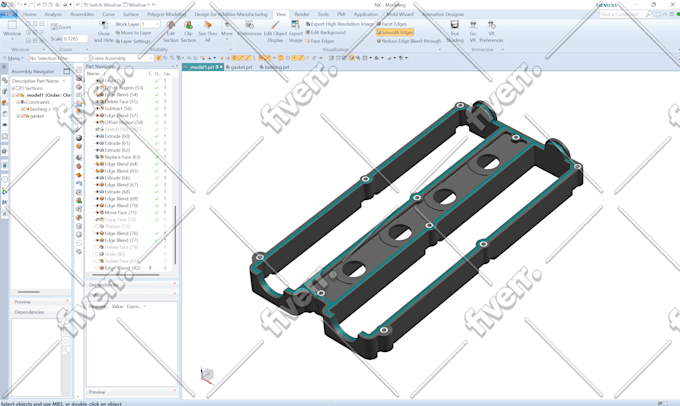Image resolution: width=680 pixels, height=406 pixels.
Task: Click the Part Navigator vertical scrollbar
Action: pyautogui.click(x=175, y=234)
